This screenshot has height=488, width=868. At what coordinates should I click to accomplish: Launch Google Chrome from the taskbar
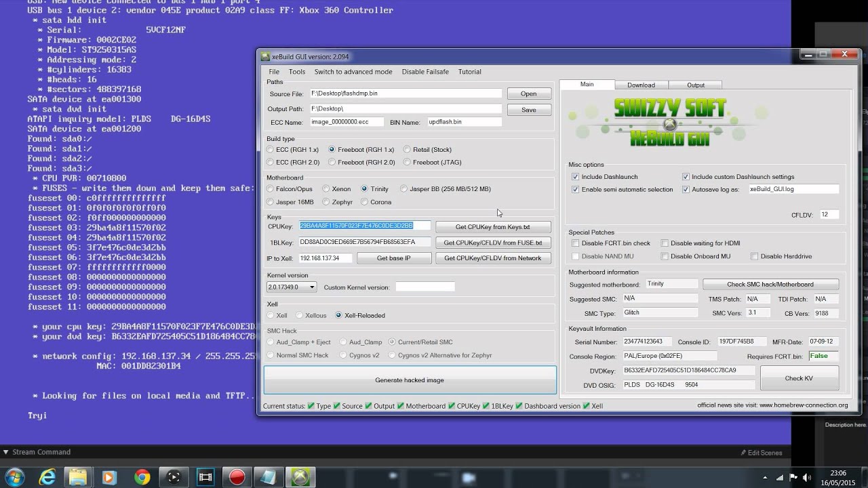click(x=142, y=477)
